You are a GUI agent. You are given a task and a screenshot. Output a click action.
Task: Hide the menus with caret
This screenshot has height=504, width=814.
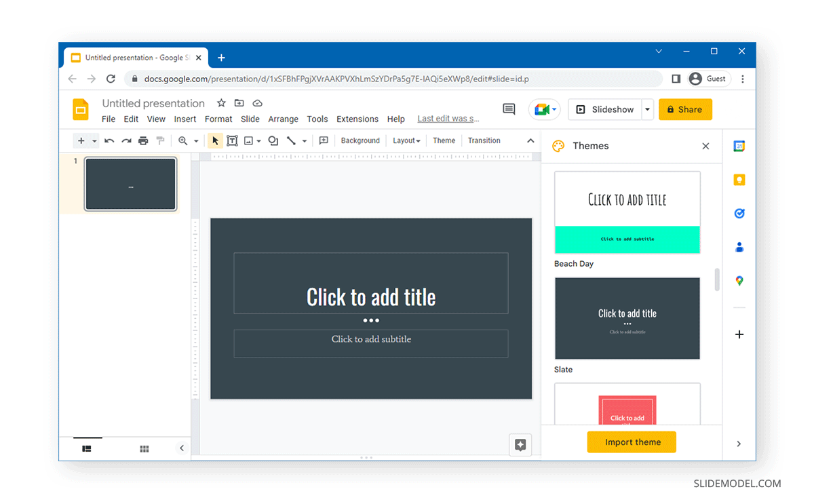coord(530,140)
